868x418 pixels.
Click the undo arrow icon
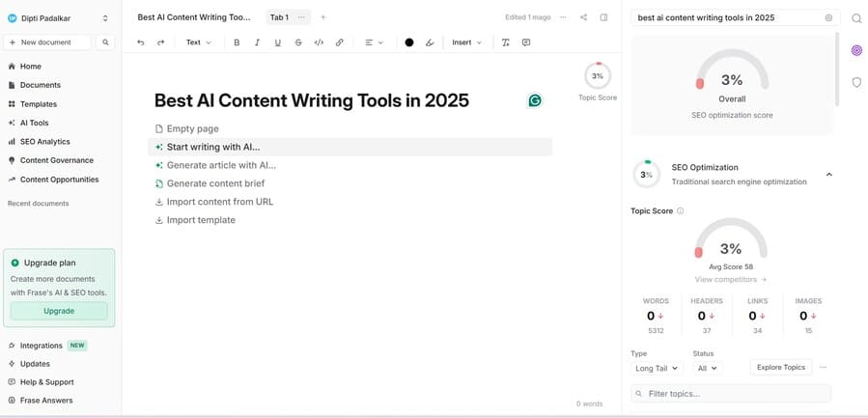141,42
